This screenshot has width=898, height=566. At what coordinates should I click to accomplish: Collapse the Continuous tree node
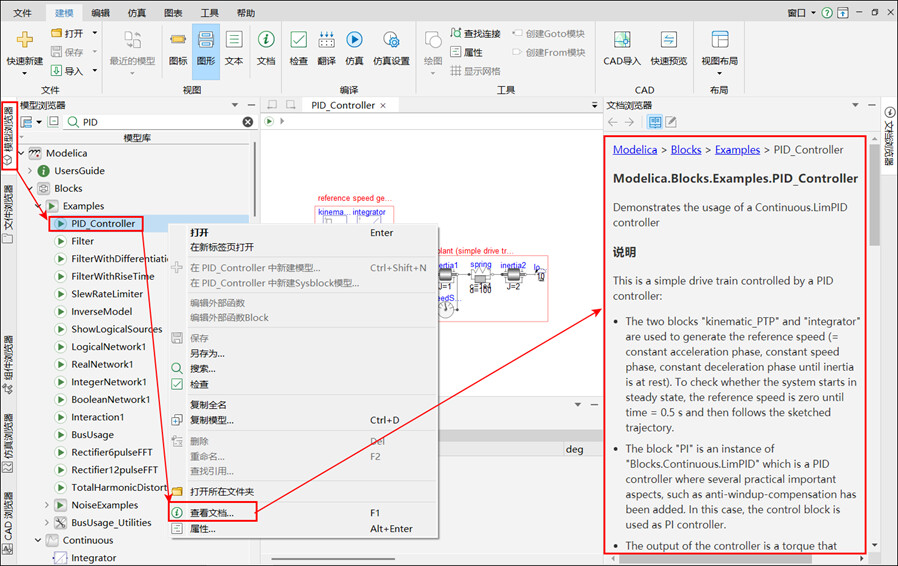tap(38, 540)
